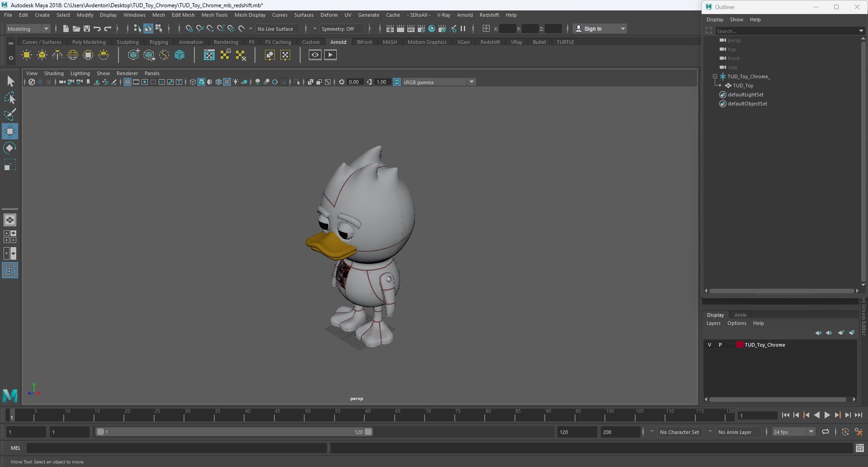Go to end of playback range
Image resolution: width=868 pixels, height=467 pixels.
click(x=858, y=415)
